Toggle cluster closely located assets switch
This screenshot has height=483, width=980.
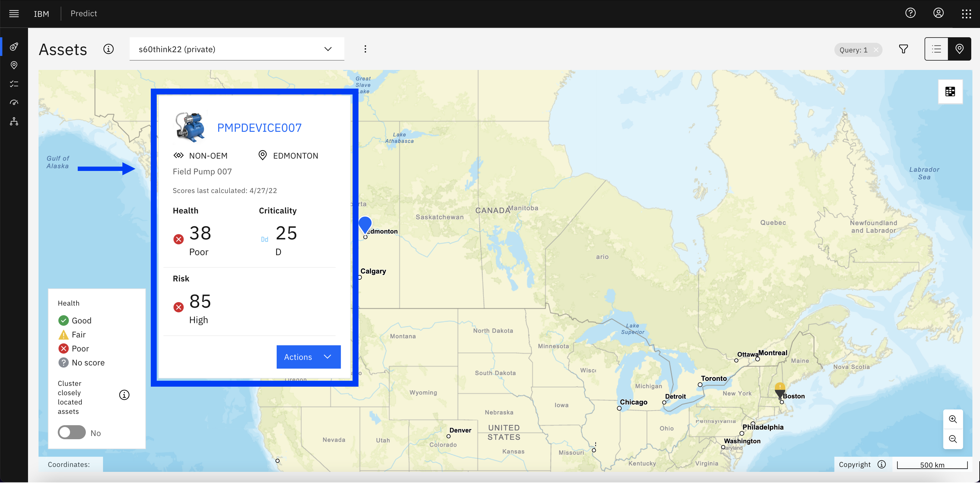click(72, 432)
